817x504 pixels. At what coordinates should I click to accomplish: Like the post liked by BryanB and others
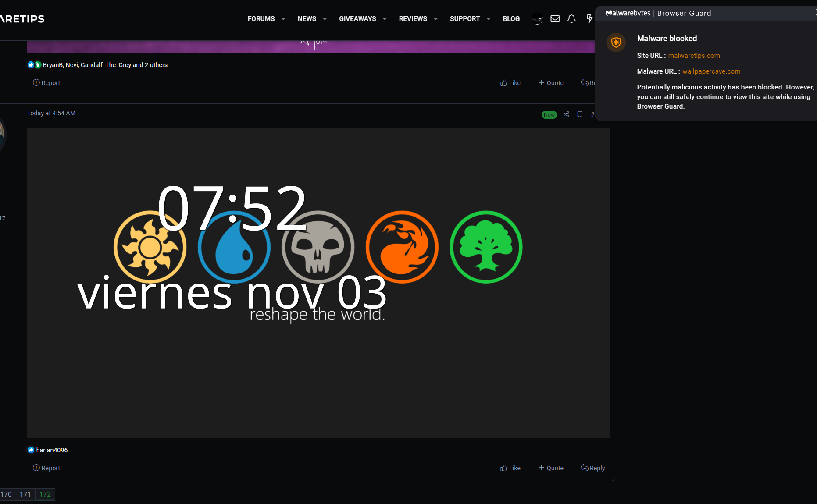[510, 83]
